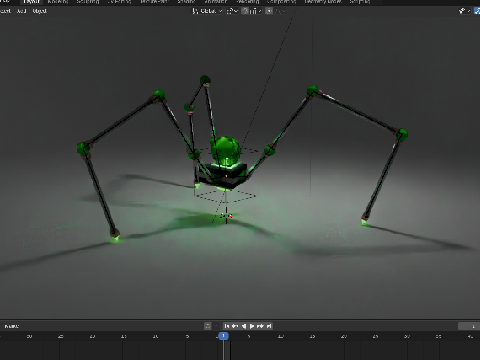Open the pivot point selector
The width and height of the screenshot is (480, 360).
point(232,11)
